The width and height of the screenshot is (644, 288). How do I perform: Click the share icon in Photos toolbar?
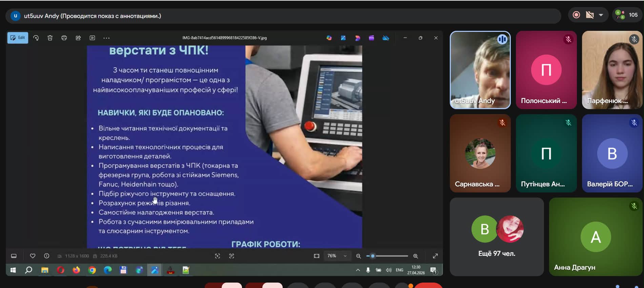tap(78, 38)
